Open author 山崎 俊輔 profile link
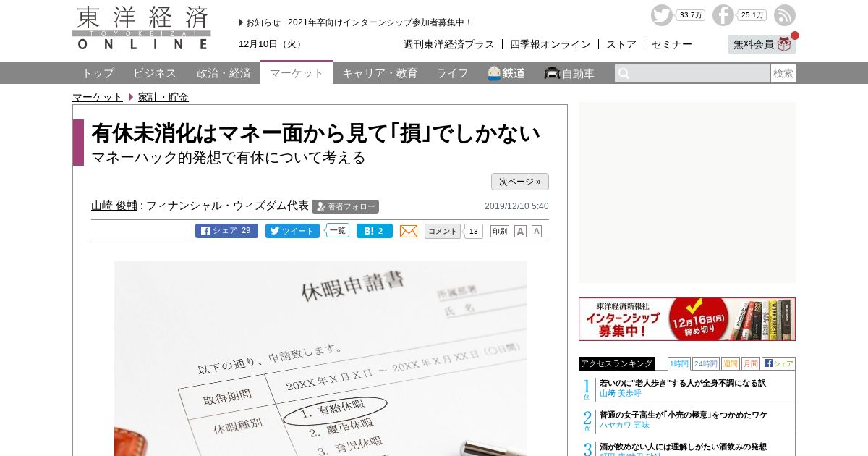Screen dimensions: 868x456 [x=114, y=206]
